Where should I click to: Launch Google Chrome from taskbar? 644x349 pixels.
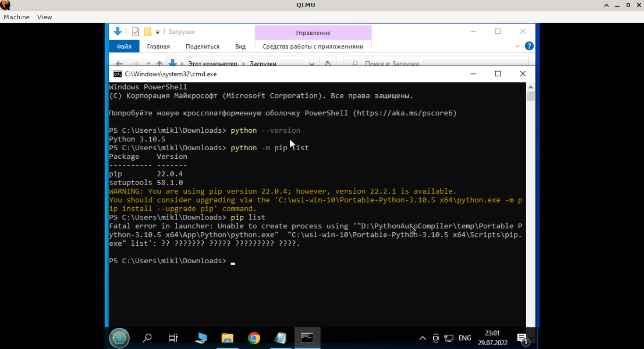pos(254,338)
